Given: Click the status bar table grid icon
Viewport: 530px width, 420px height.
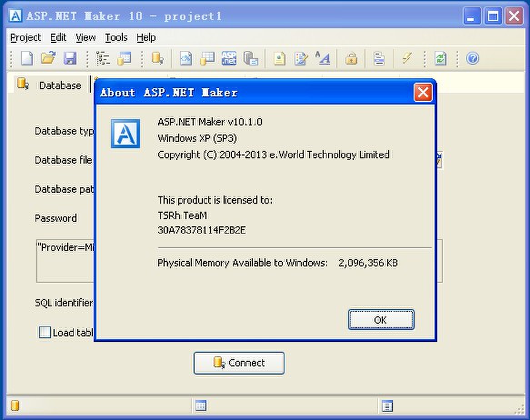Looking at the screenshot, I should click(201, 405).
